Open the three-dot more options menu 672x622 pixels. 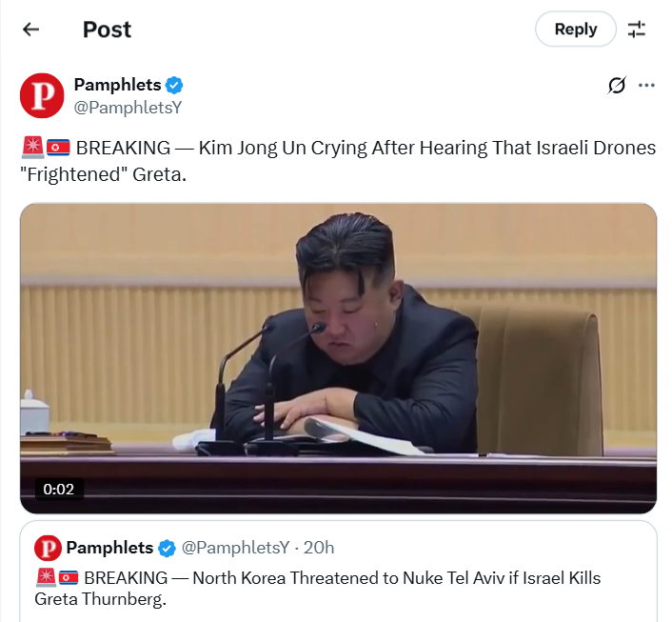click(x=646, y=85)
